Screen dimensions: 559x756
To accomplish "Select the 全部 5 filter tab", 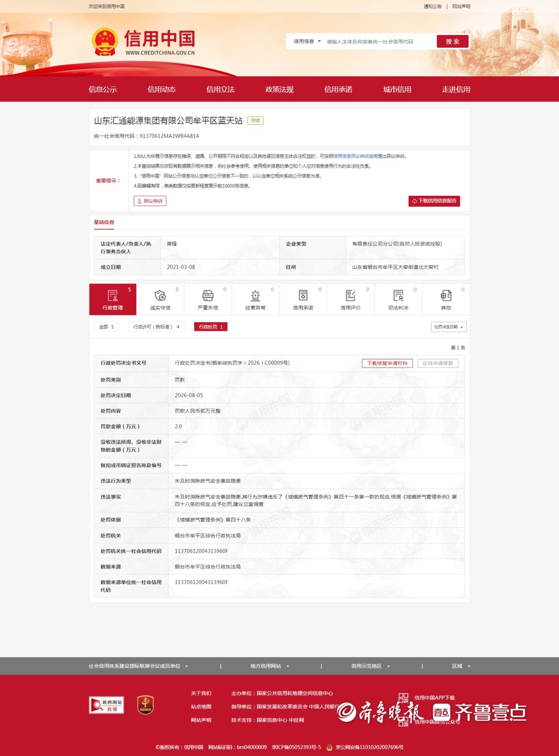I will click(107, 327).
